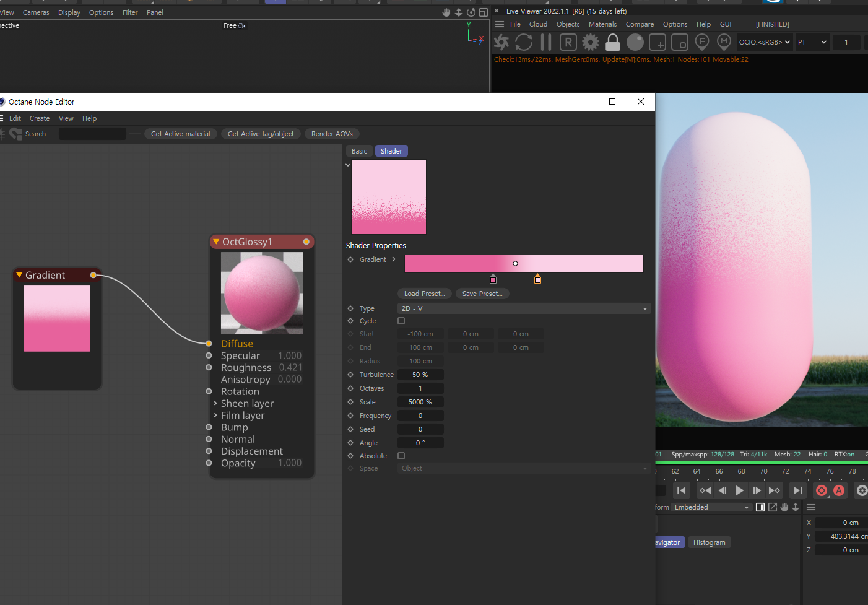
Task: Toggle the Live Viewer lock resolution icon
Action: pyautogui.click(x=613, y=42)
